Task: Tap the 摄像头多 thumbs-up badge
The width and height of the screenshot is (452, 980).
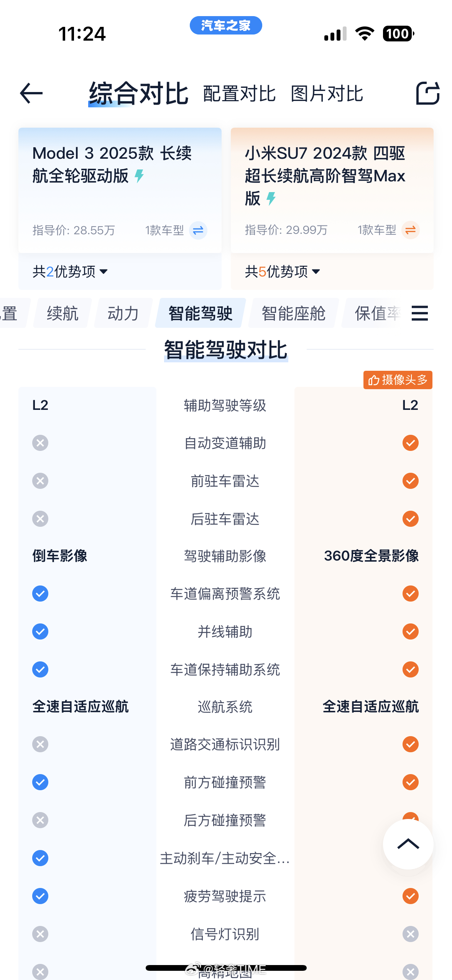Action: coord(398,380)
